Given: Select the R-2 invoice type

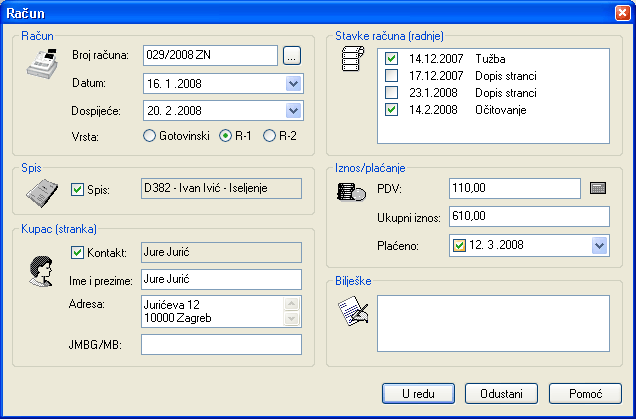Looking at the screenshot, I should 268,135.
